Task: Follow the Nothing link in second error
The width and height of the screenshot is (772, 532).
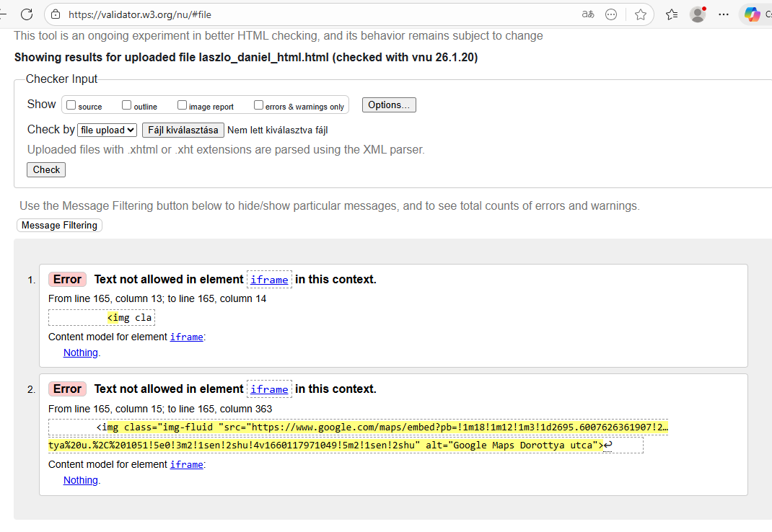Action: (80, 480)
